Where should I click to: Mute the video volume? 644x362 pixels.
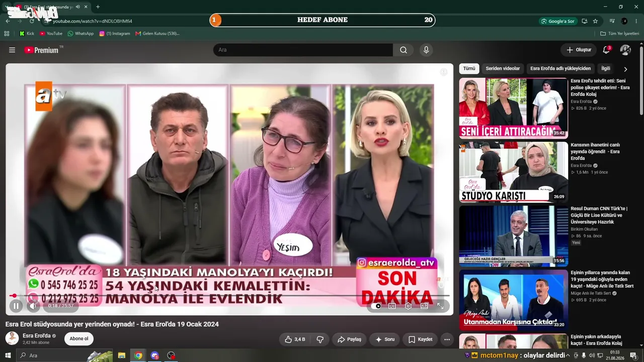tap(33, 306)
